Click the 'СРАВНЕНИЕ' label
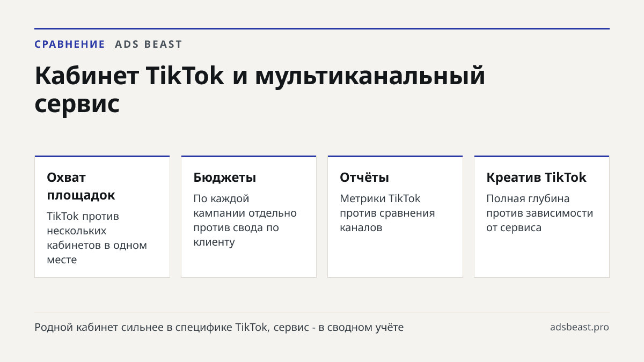644x362 pixels. click(x=70, y=45)
